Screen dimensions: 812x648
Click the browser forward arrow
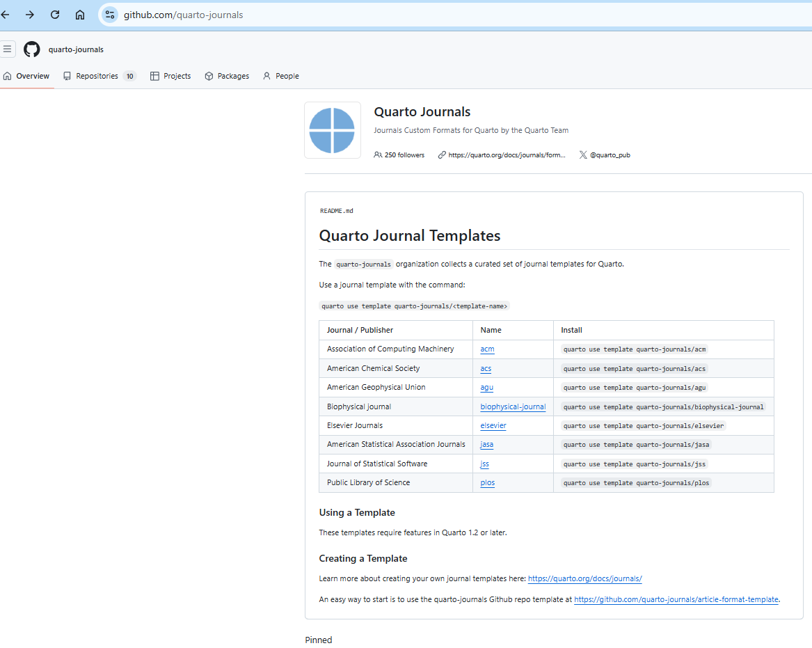(30, 15)
